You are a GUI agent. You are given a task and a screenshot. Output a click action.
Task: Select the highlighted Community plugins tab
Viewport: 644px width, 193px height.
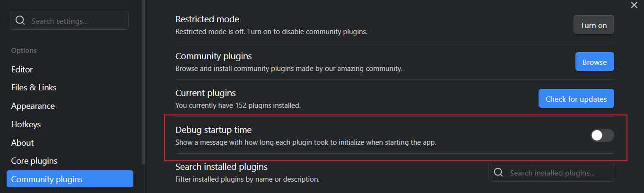click(x=70, y=179)
